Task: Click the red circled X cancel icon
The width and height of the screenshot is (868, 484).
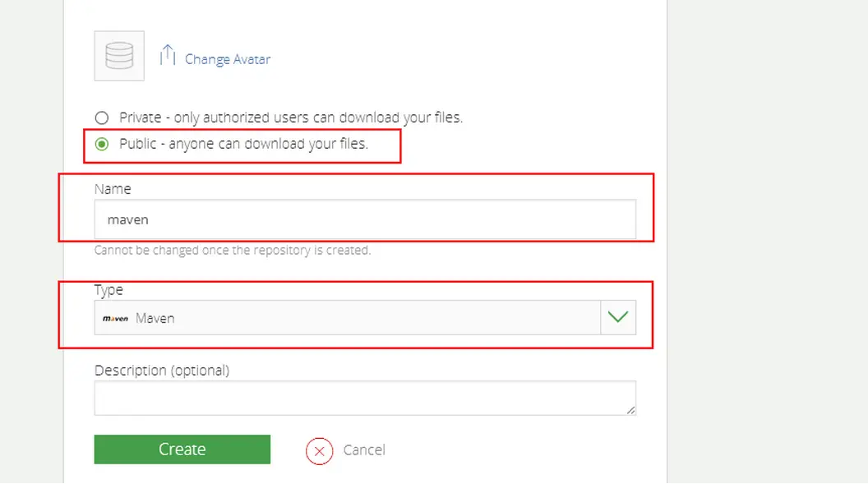Action: [319, 450]
